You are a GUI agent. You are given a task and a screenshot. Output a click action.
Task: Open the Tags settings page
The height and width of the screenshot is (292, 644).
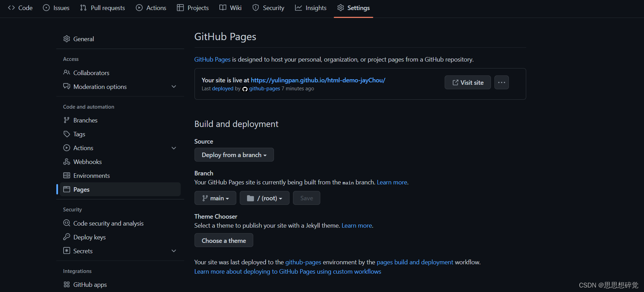click(x=120, y=134)
